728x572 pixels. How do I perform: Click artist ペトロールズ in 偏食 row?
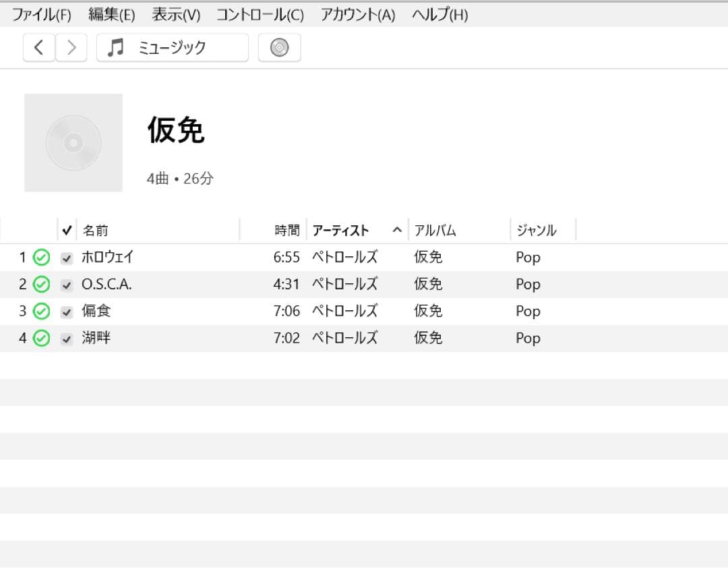tap(345, 311)
